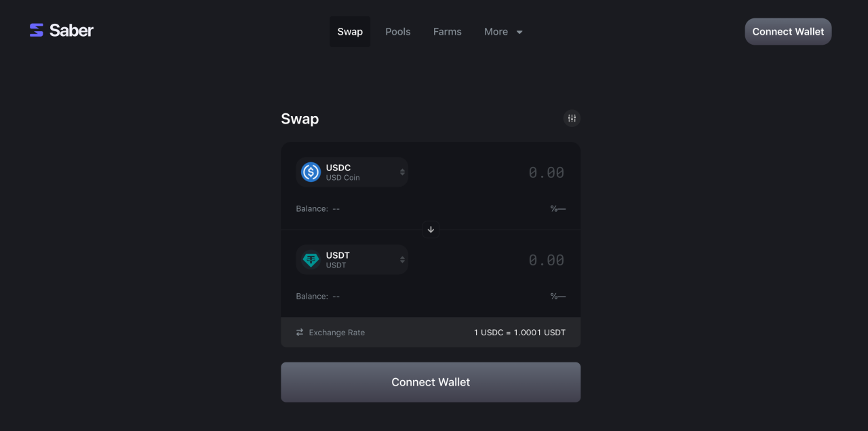868x431 pixels.
Task: Click the blue USDC coin icon
Action: [x=311, y=172]
